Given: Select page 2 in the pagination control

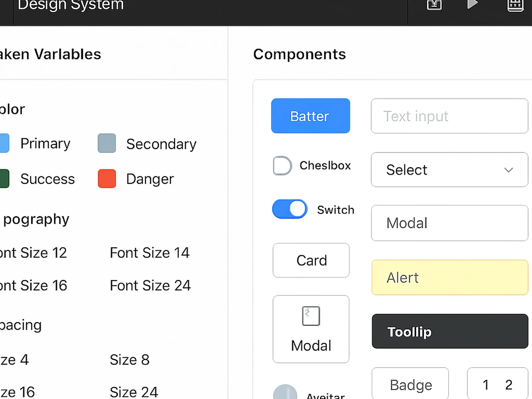Looking at the screenshot, I should pyautogui.click(x=508, y=384).
